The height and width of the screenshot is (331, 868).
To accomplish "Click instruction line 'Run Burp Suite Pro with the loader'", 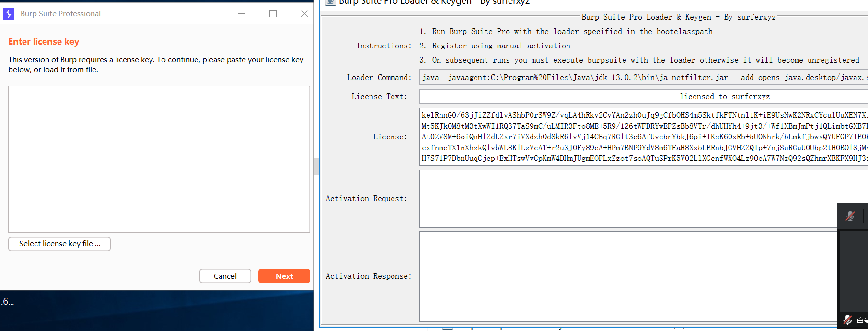I will click(x=566, y=32).
